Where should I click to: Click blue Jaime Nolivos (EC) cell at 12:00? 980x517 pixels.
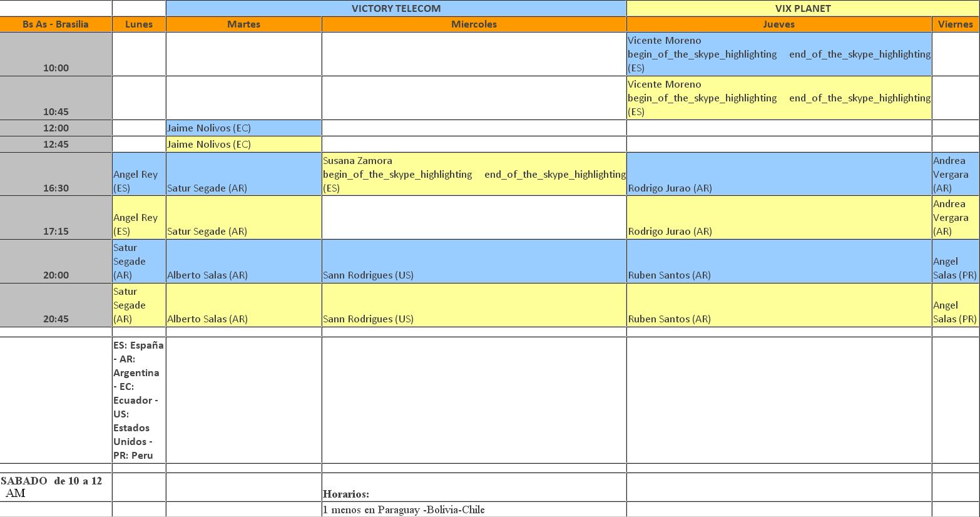[x=243, y=128]
